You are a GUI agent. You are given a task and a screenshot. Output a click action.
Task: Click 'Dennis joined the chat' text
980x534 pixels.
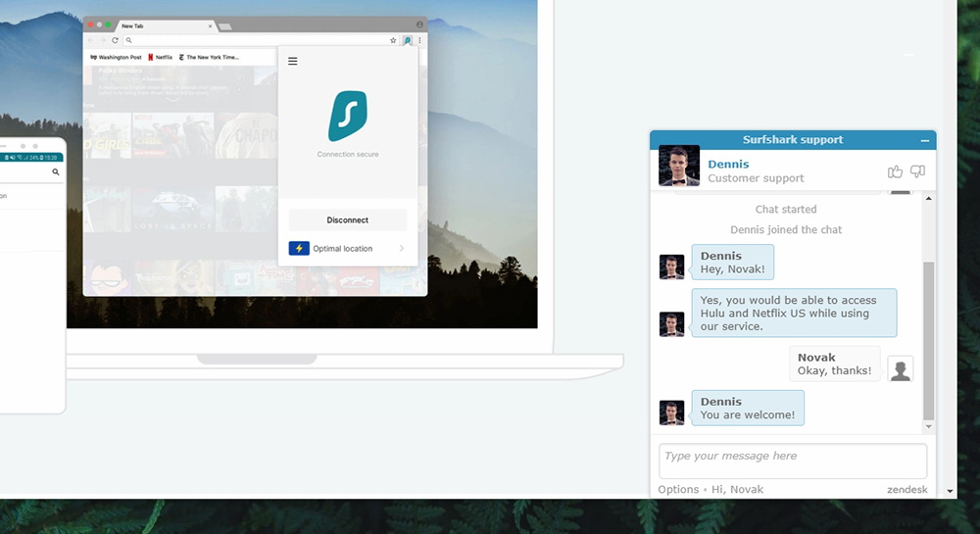click(786, 230)
